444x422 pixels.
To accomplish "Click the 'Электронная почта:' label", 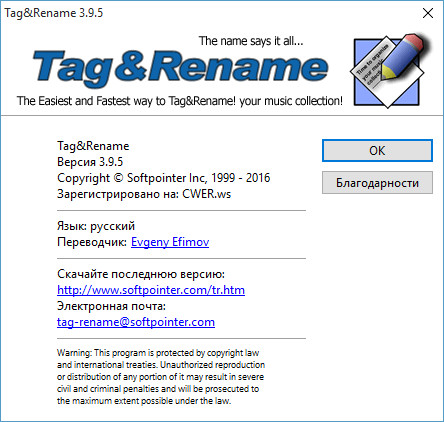I will 111,306.
